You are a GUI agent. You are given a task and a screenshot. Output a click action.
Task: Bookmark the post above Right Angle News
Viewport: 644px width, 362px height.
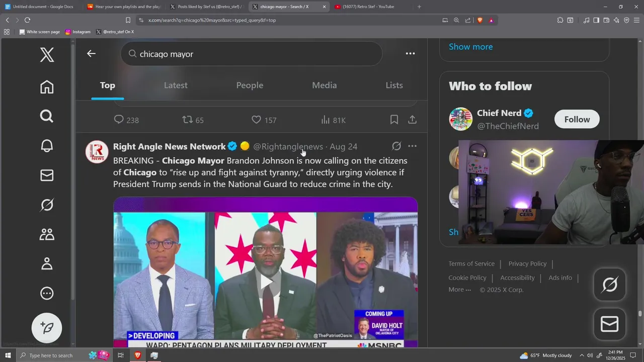(394, 120)
